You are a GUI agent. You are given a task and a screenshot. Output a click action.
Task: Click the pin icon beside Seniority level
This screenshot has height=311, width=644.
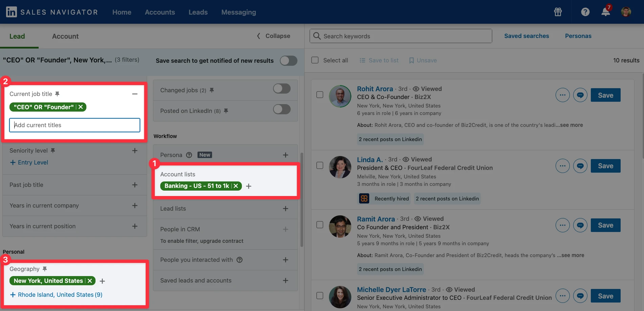(53, 151)
